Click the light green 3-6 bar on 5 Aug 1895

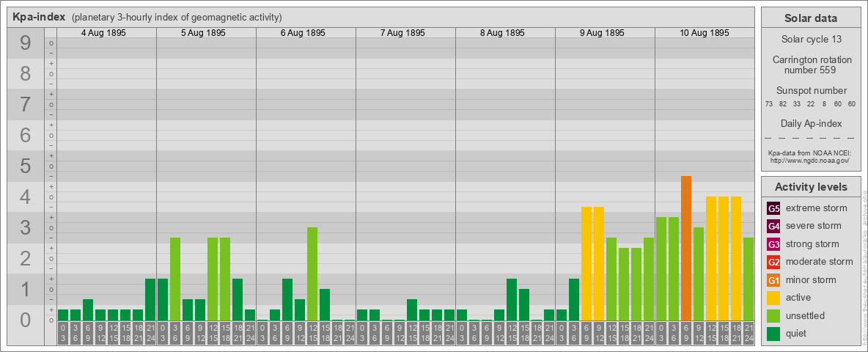[175, 279]
